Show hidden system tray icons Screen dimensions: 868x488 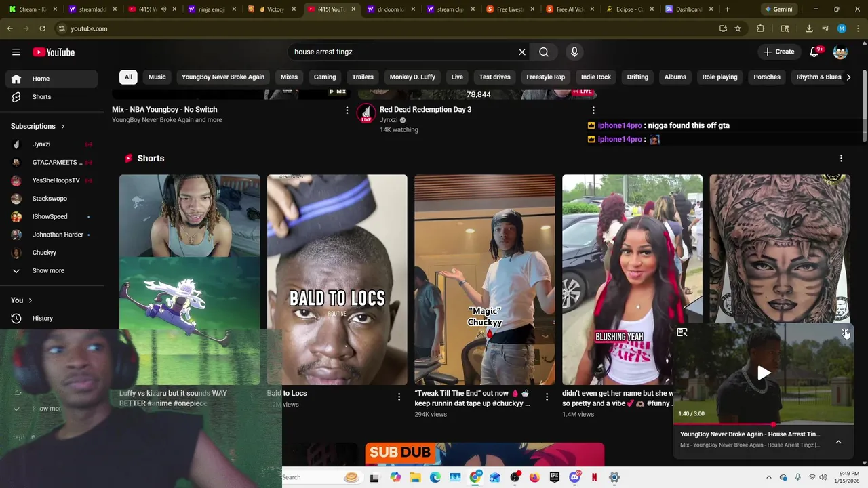point(768,477)
